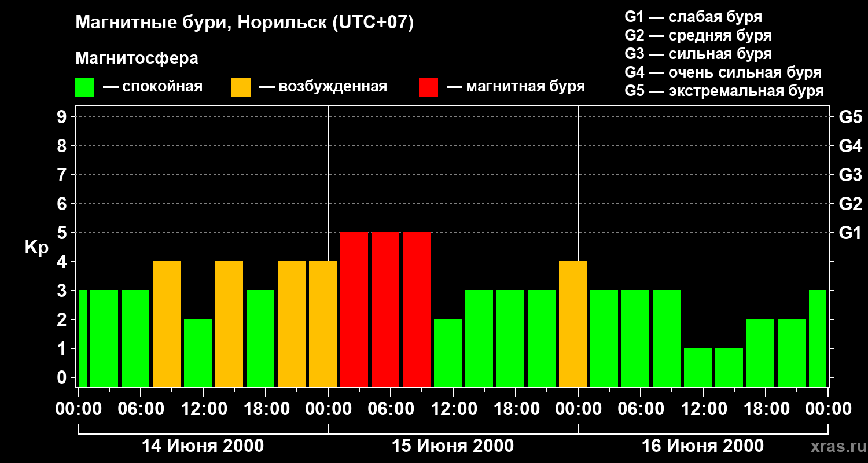Screen dimensions: 868x463
Task: Click the G4 marker on the right axis
Action: [851, 146]
